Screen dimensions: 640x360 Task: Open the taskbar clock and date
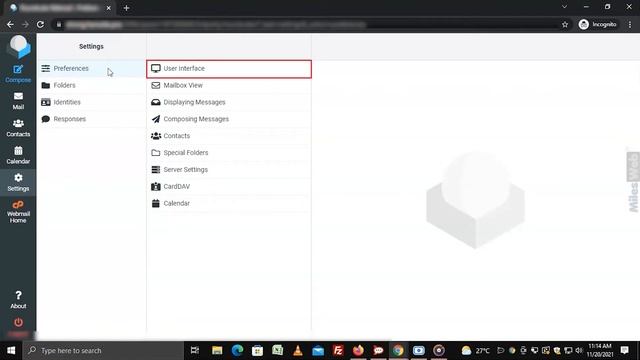600,350
